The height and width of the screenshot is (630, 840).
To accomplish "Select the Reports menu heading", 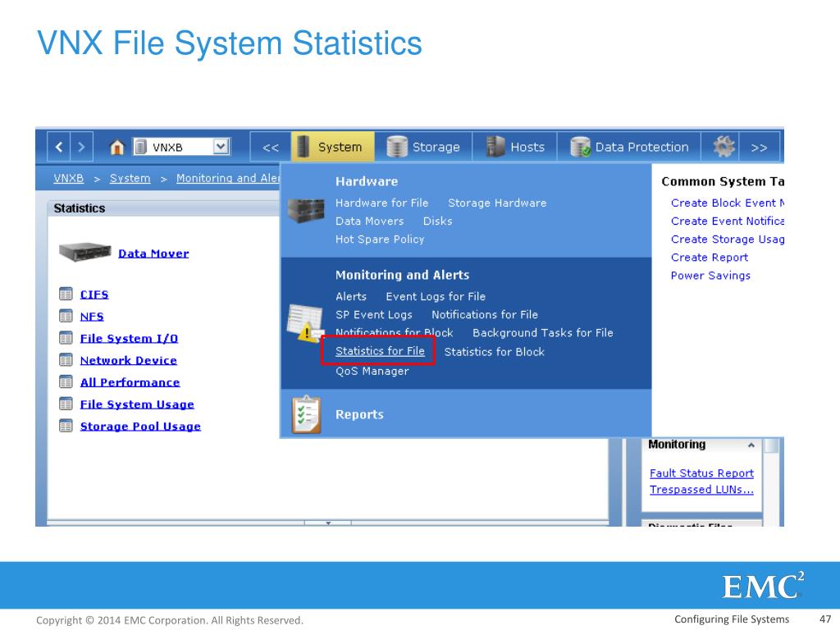I will pyautogui.click(x=359, y=414).
